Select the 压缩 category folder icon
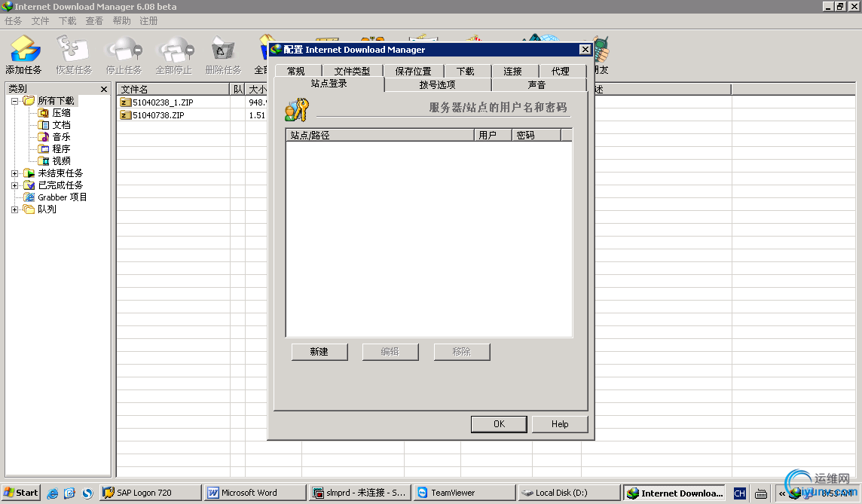The image size is (862, 504). tap(44, 113)
